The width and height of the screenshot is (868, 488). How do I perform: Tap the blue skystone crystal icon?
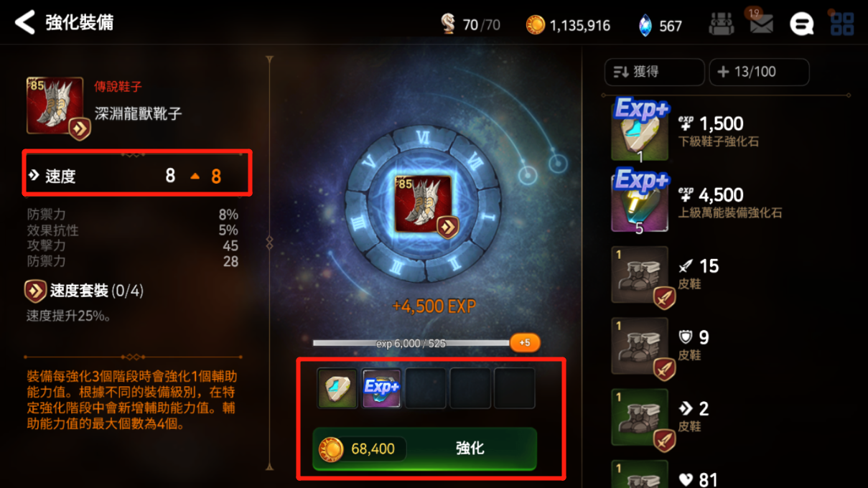point(645,25)
